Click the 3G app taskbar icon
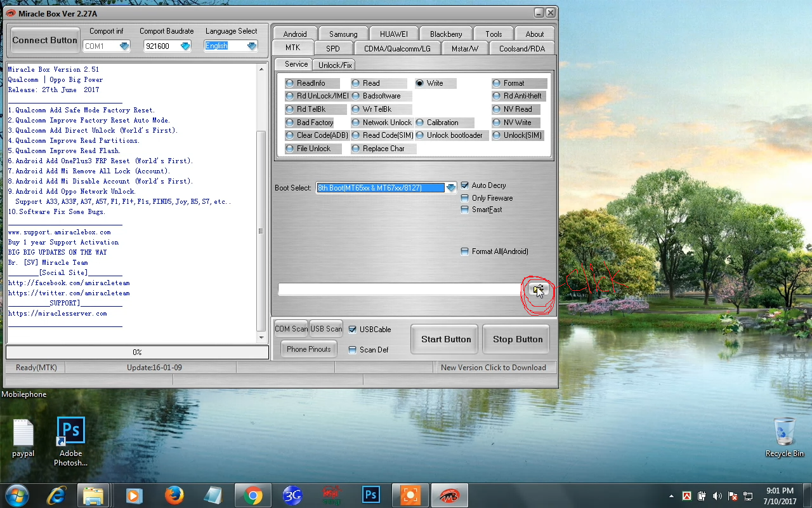This screenshot has width=812, height=508. tap(292, 495)
